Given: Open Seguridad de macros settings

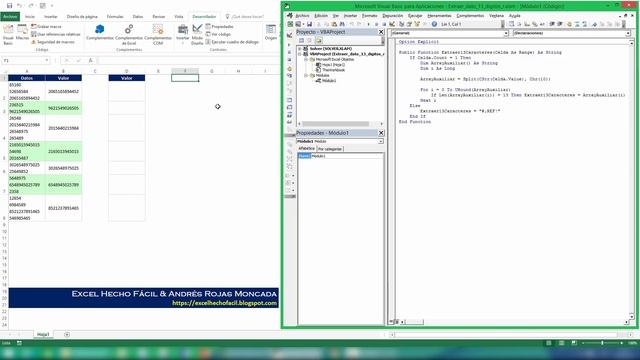Looking at the screenshot, I should [53, 42].
